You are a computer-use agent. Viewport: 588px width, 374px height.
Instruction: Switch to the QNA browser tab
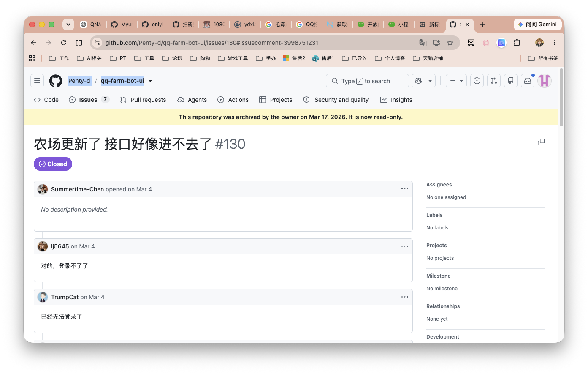click(x=91, y=25)
